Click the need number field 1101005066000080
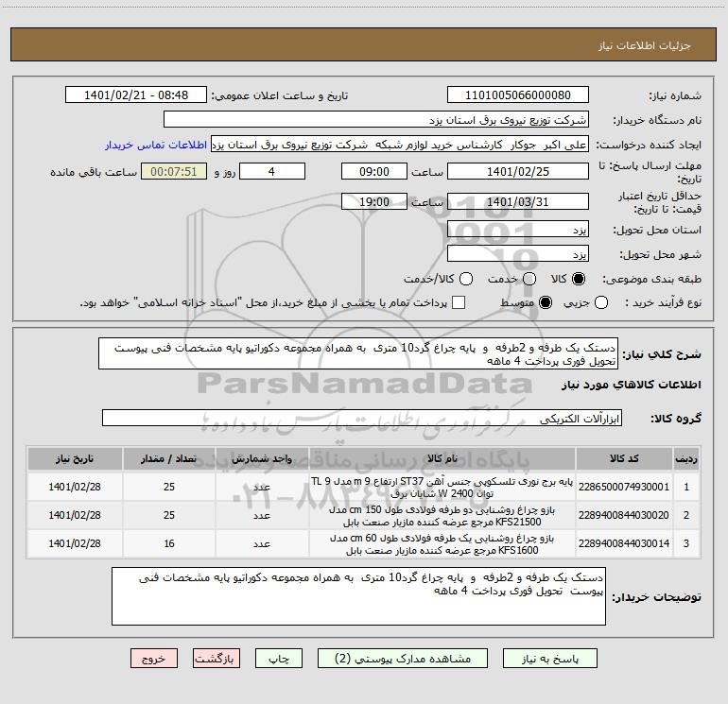The height and width of the screenshot is (704, 728). pos(518,94)
